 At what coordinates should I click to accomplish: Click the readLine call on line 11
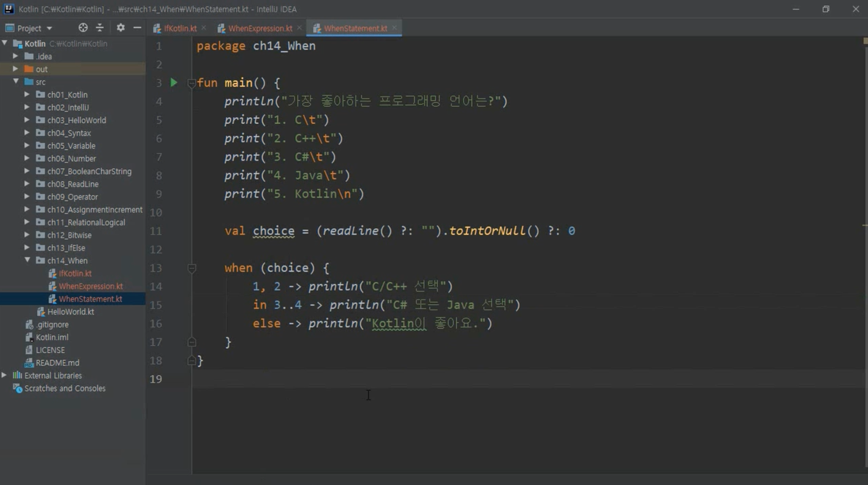coord(350,231)
